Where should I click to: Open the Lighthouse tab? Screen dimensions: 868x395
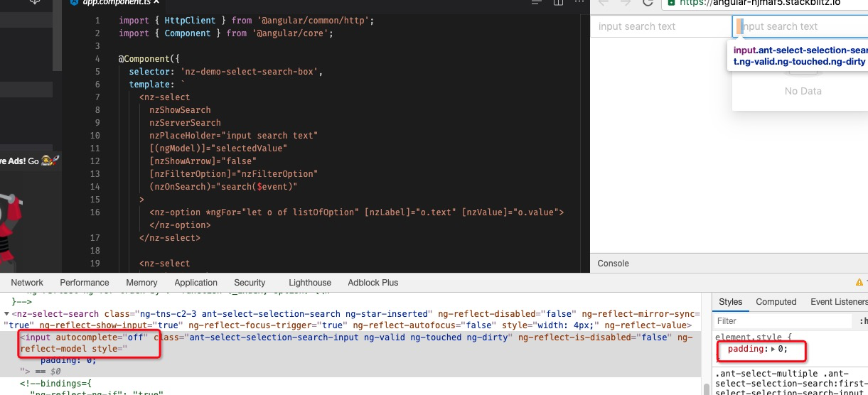point(310,283)
